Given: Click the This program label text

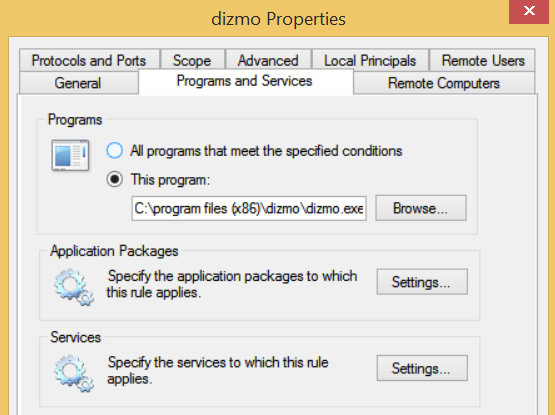Looking at the screenshot, I should coord(170,180).
